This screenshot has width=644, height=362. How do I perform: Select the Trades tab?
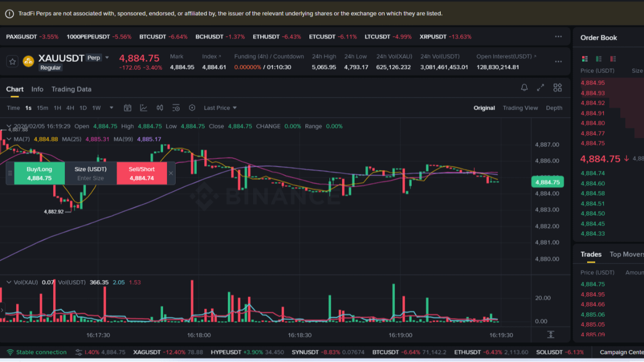tap(591, 254)
